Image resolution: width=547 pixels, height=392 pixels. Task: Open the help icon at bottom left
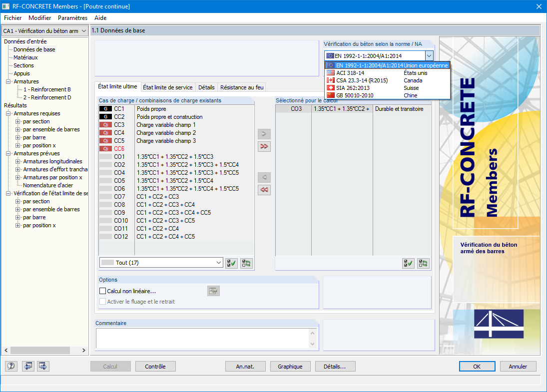11,366
